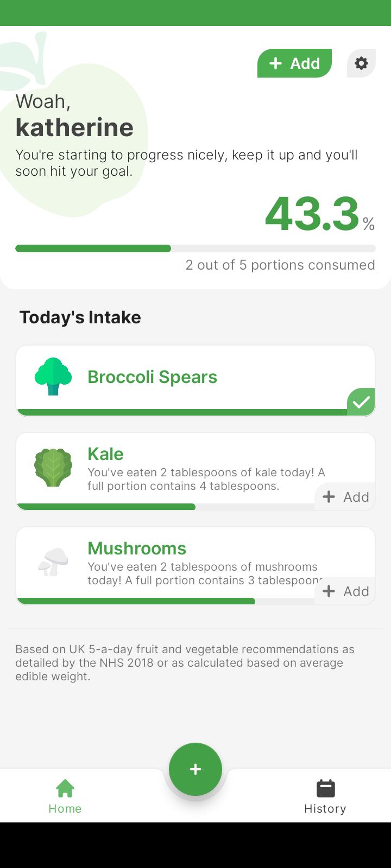Image resolution: width=391 pixels, height=868 pixels.
Task: Click the broccoli icon
Action: (x=53, y=376)
